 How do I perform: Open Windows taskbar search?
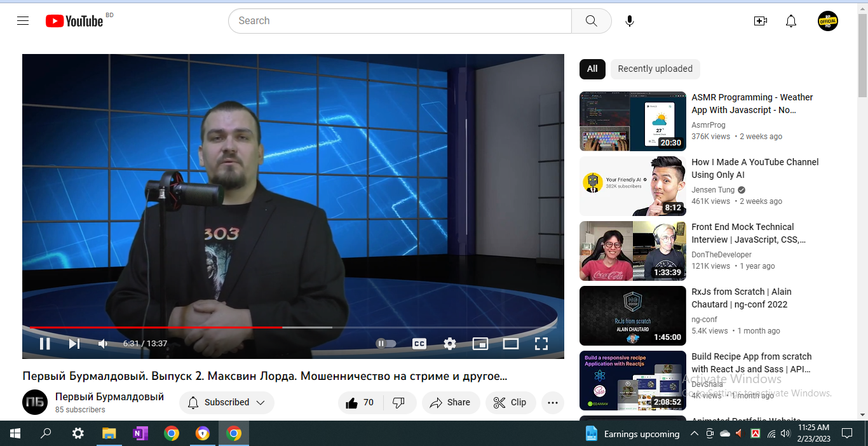point(46,433)
